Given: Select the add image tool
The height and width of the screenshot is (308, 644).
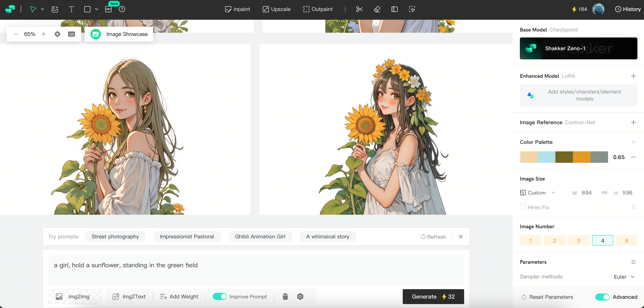Looking at the screenshot, I should pos(55,9).
